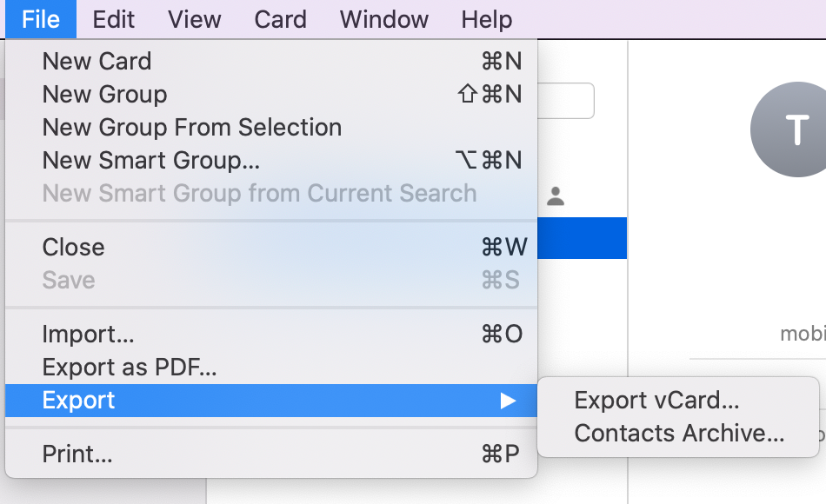The height and width of the screenshot is (504, 826).
Task: Select New Smart Group… option
Action: click(x=271, y=160)
